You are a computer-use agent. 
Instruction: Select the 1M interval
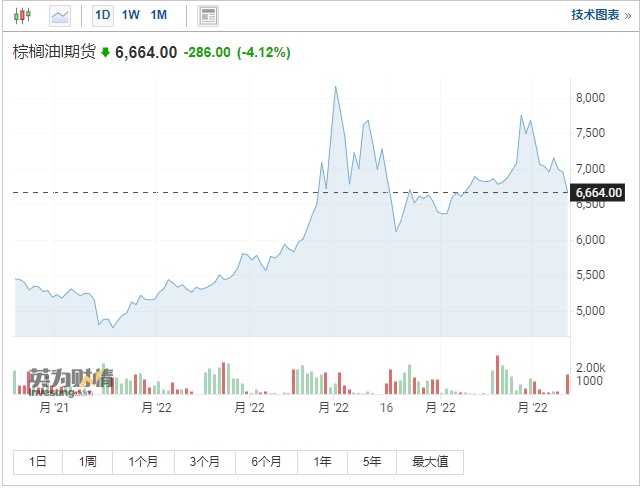[x=159, y=15]
